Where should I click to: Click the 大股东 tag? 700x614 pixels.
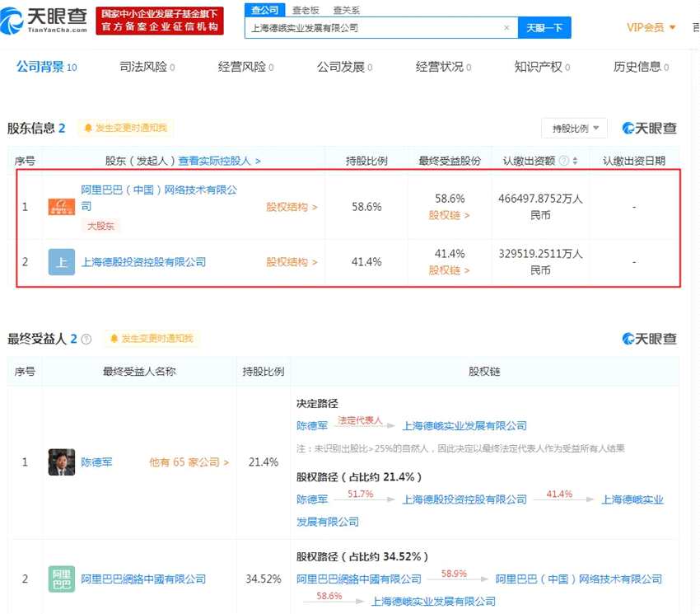[100, 226]
